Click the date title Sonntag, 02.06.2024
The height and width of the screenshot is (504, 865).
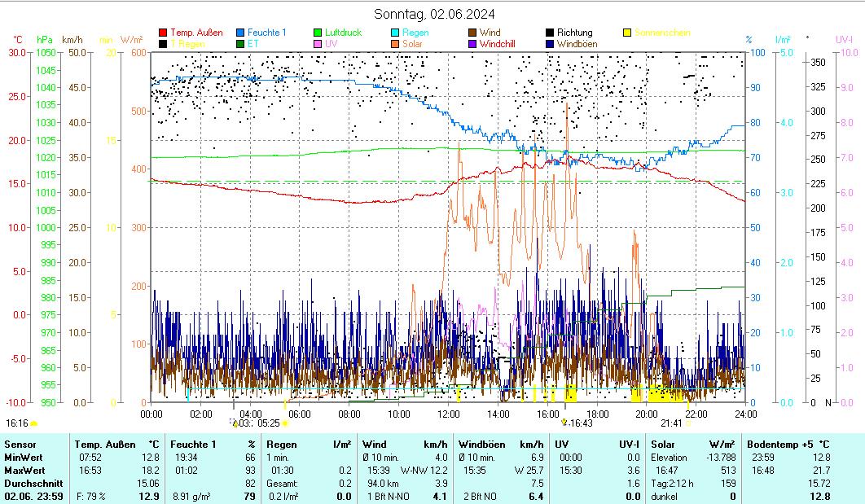tap(433, 14)
